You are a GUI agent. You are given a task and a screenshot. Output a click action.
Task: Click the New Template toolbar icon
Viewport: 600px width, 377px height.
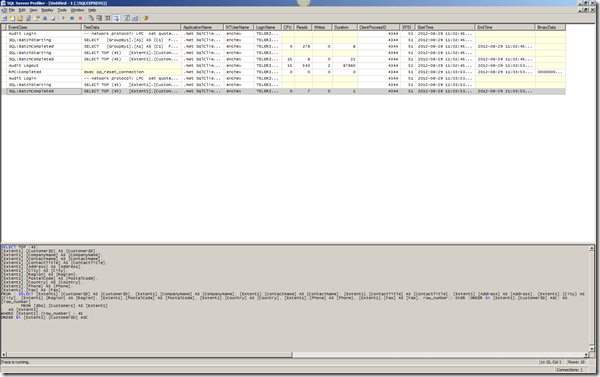coord(12,18)
